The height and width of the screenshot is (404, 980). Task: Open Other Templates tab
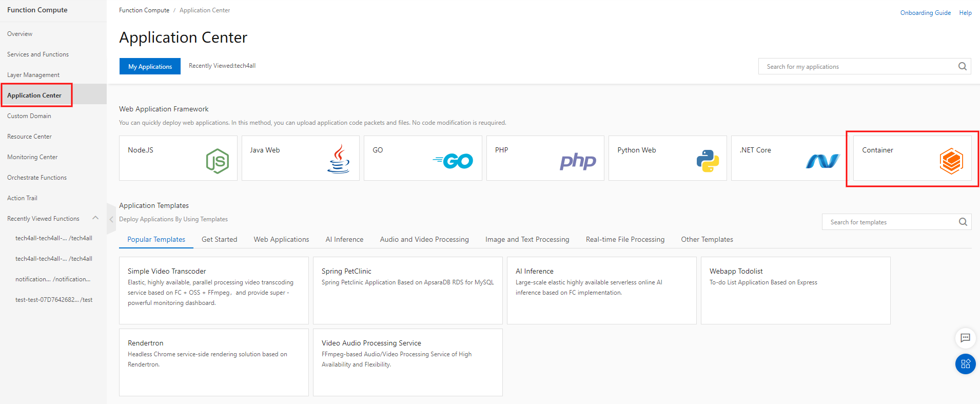tap(707, 239)
